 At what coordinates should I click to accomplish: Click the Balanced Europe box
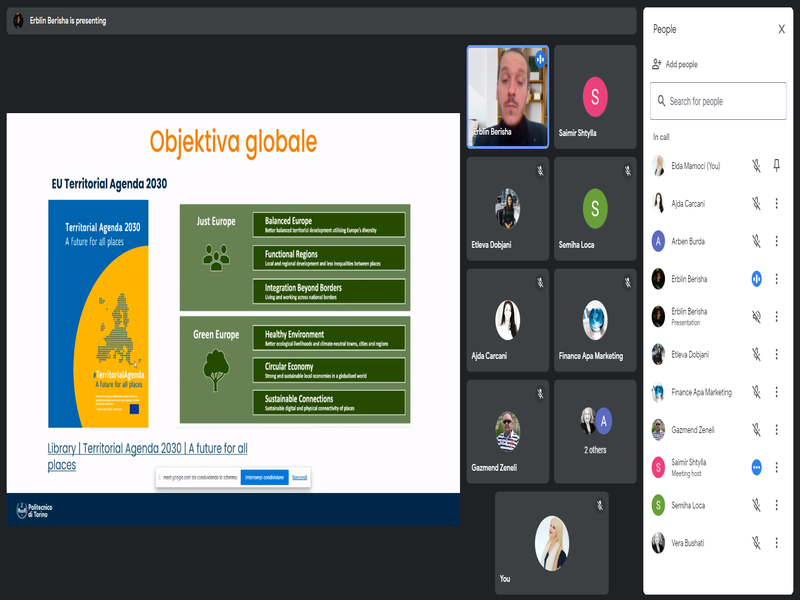pos(329,225)
